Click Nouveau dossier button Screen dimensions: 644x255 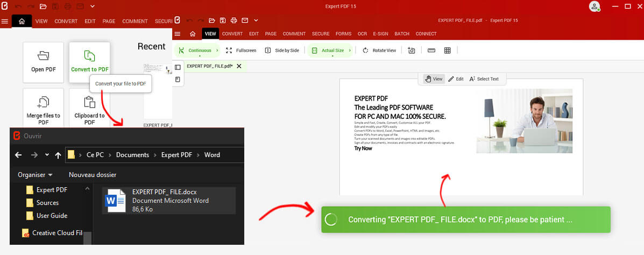click(x=93, y=175)
